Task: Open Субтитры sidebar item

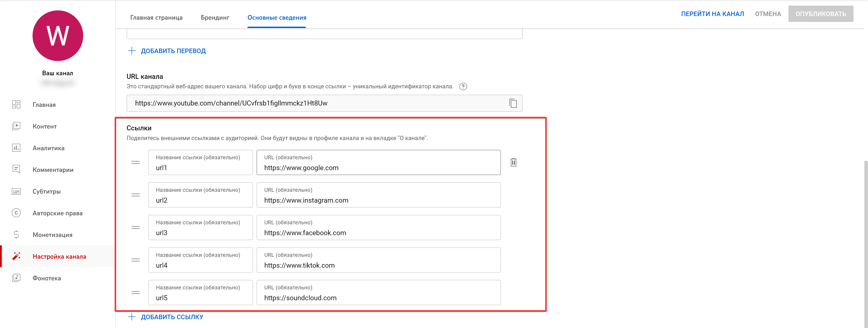Action: coord(47,191)
